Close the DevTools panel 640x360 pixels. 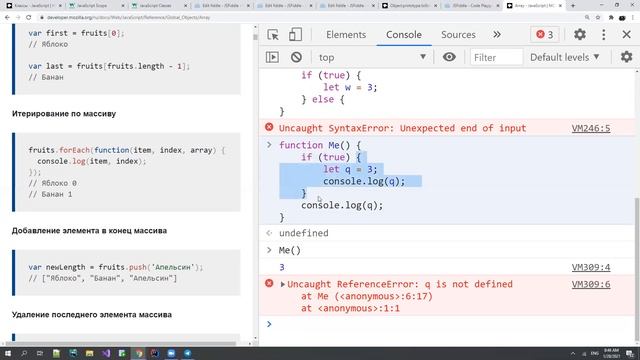(627, 35)
